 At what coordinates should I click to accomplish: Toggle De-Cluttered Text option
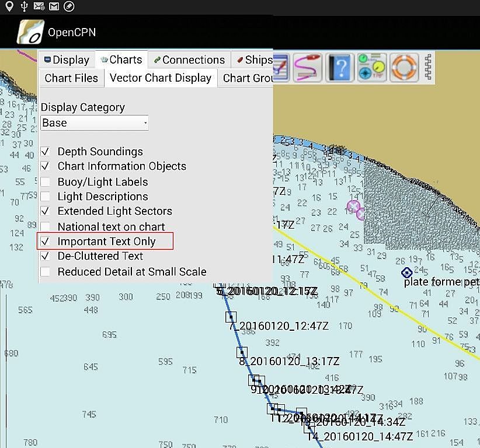coord(46,256)
